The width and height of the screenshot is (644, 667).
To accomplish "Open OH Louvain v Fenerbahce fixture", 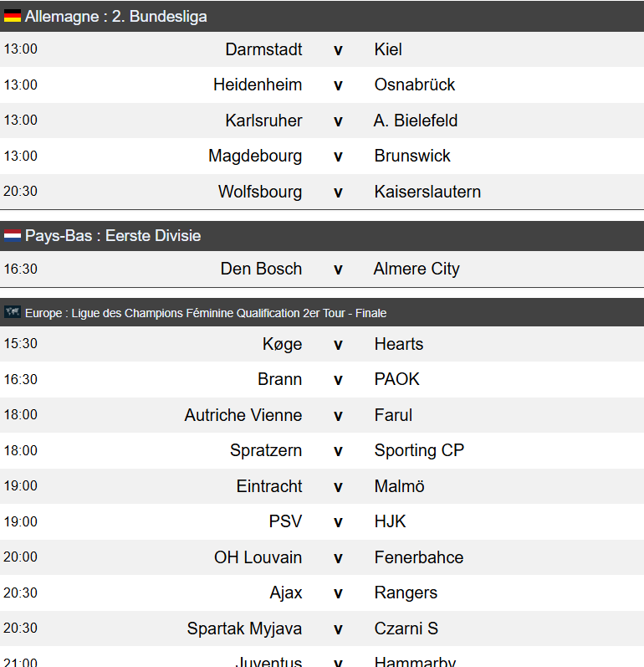I will 322,557.
